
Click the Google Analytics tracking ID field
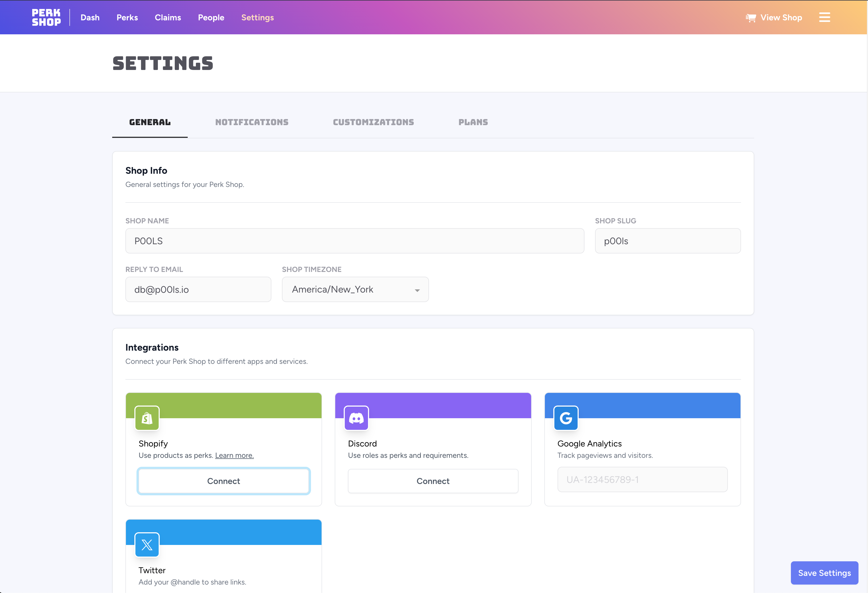(x=642, y=479)
